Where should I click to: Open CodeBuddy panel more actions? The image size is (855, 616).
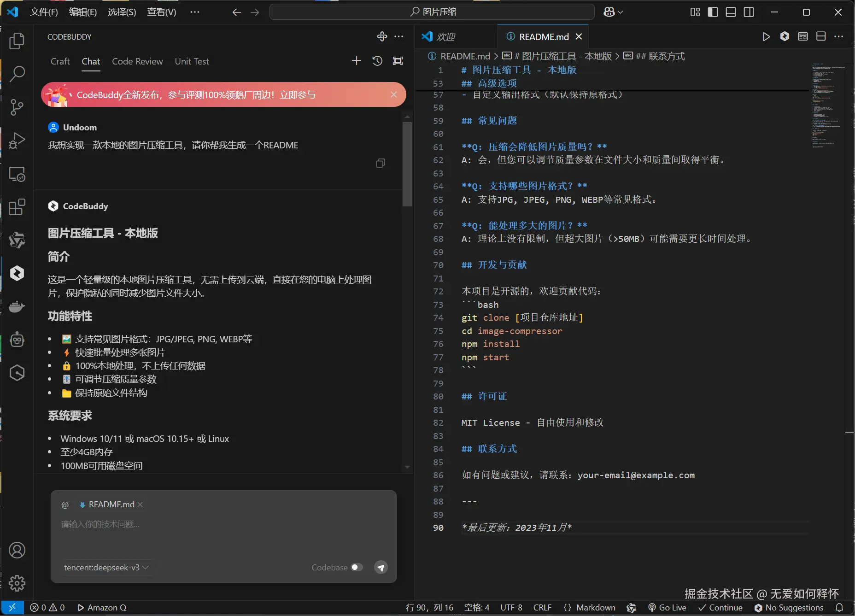tap(399, 37)
